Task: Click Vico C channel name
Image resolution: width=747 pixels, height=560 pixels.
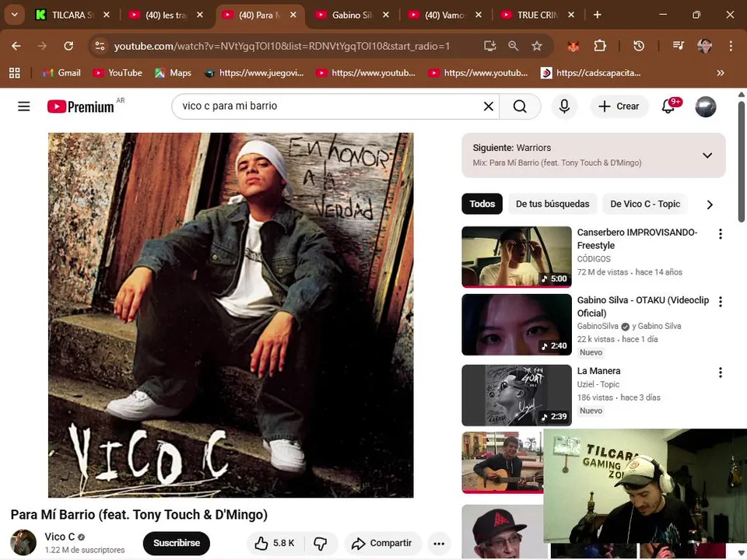Action: (x=60, y=537)
